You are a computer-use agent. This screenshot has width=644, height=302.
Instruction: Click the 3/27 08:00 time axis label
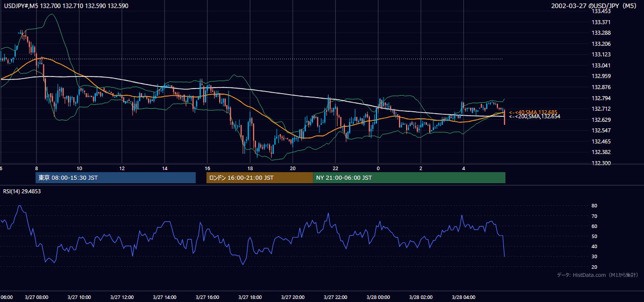coord(36,297)
